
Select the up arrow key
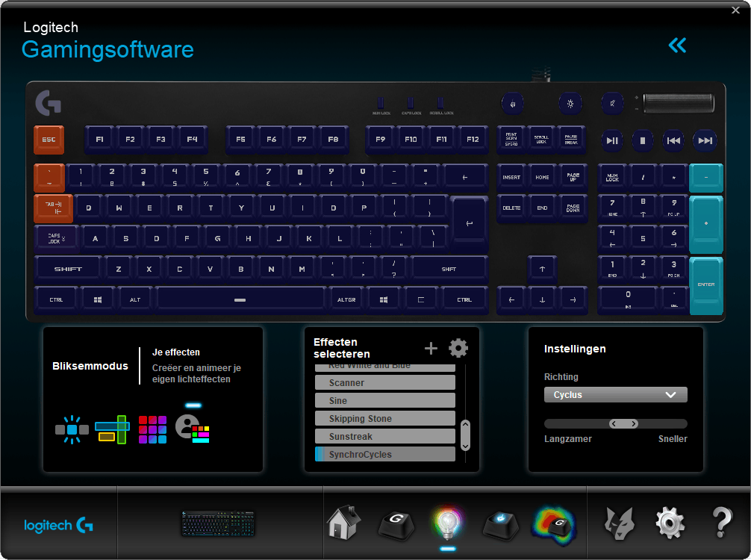click(x=542, y=270)
